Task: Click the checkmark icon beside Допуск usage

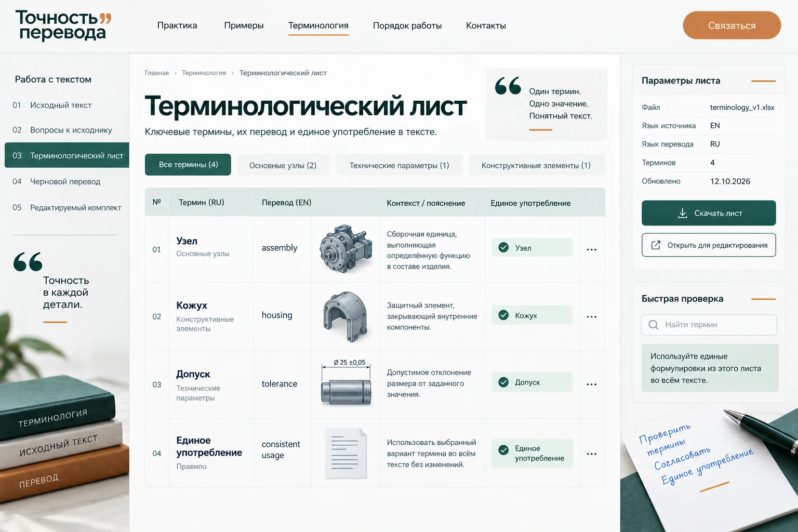Action: [503, 382]
